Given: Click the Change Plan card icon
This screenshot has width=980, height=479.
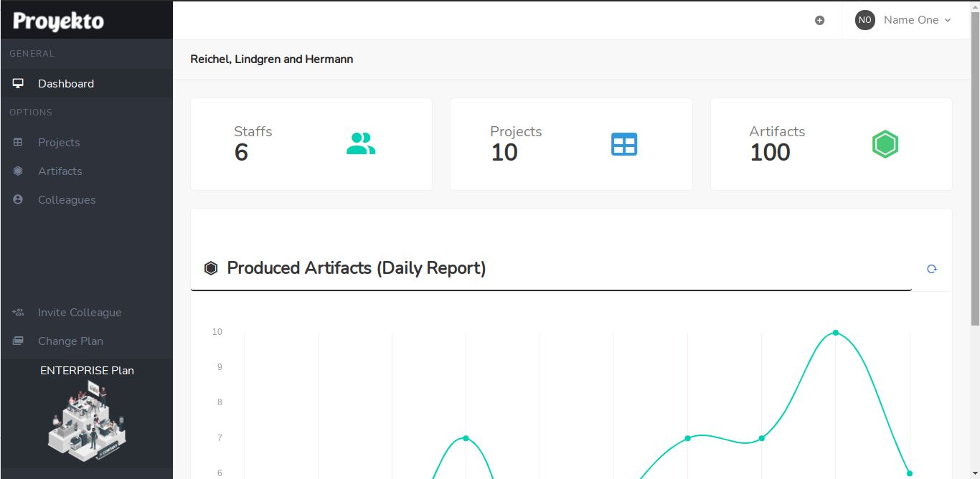Looking at the screenshot, I should [x=19, y=341].
